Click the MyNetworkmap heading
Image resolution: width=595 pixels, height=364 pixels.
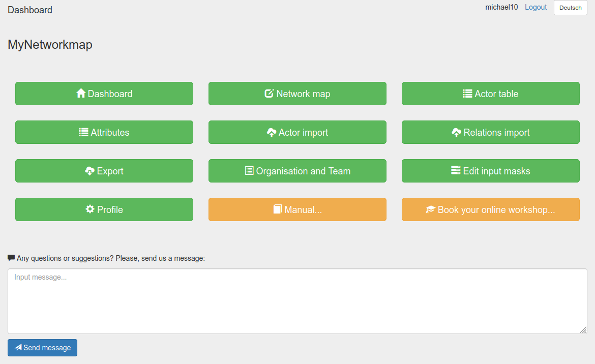tap(50, 45)
